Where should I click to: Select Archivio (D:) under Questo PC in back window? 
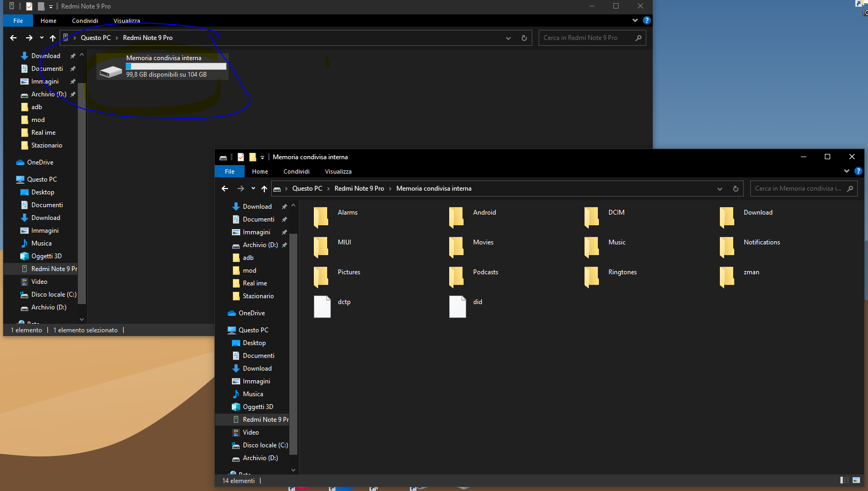(x=48, y=307)
